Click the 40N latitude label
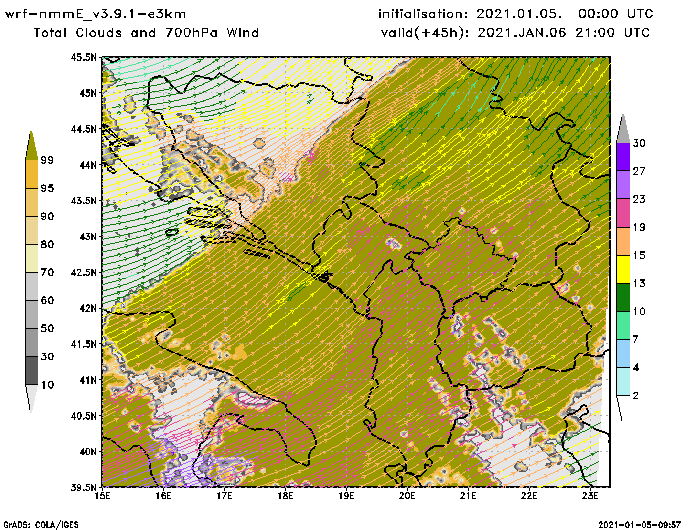This screenshot has height=530, width=700. click(88, 451)
